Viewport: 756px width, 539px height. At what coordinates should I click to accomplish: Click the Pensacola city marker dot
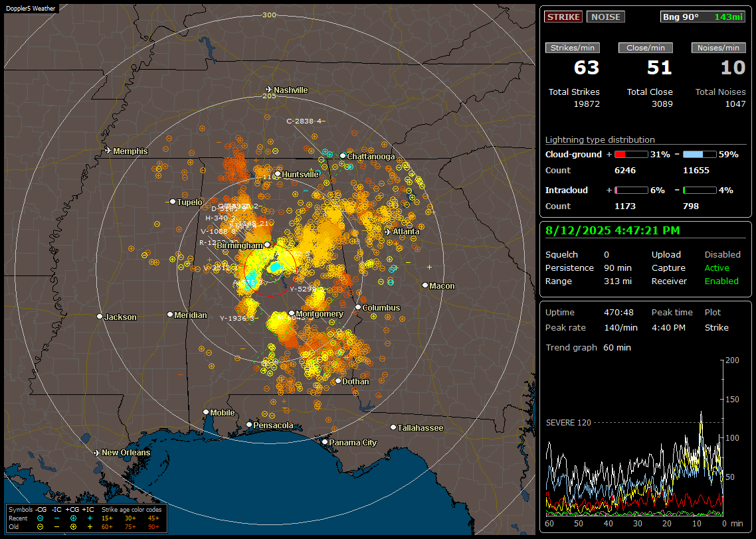249,425
